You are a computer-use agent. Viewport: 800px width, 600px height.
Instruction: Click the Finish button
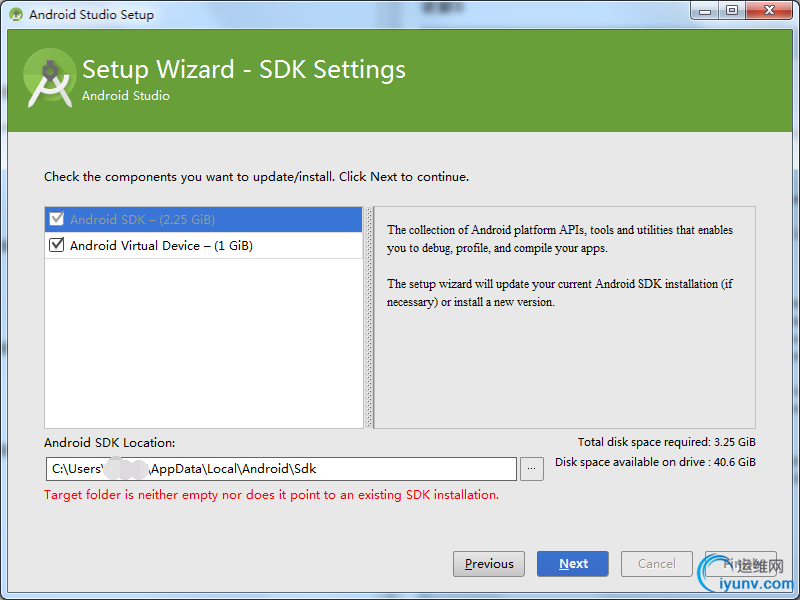pyautogui.click(x=740, y=564)
